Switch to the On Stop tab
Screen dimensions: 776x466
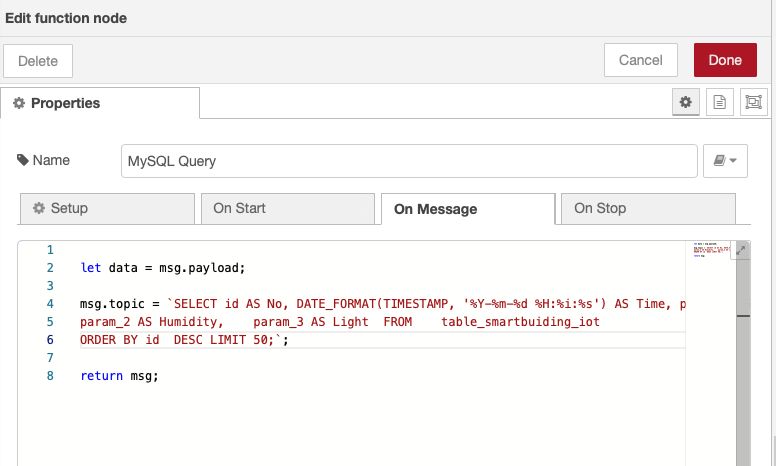pyautogui.click(x=648, y=208)
